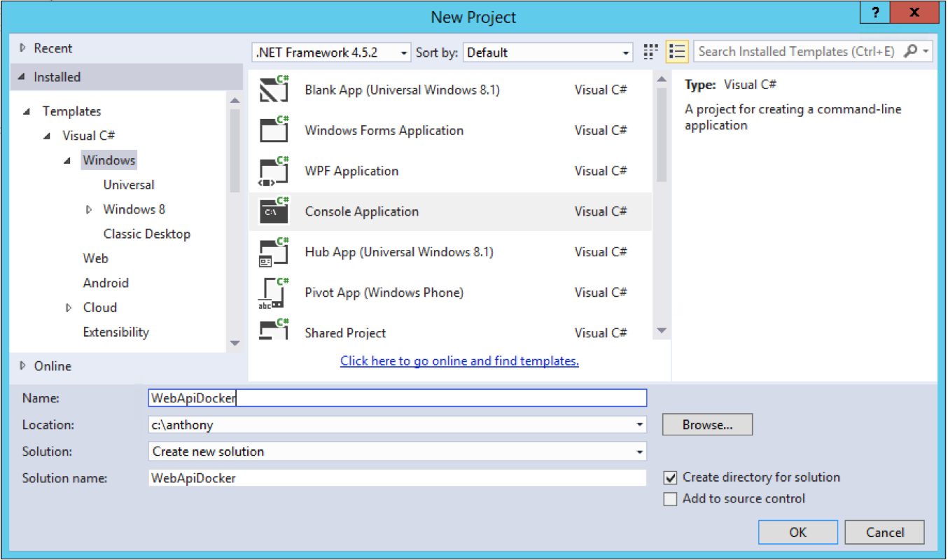Switch to medium icons list view
The height and width of the screenshot is (560, 948).
(x=676, y=51)
